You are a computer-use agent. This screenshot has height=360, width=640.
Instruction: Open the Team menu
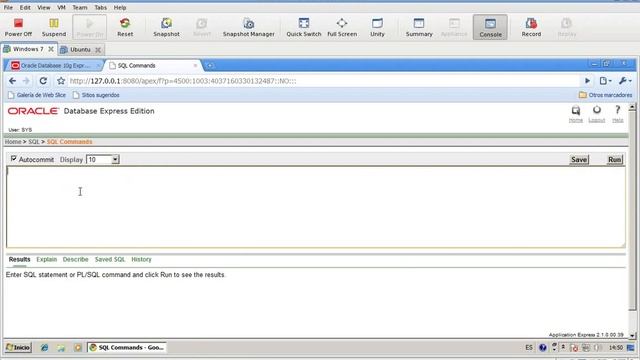pyautogui.click(x=80, y=7)
